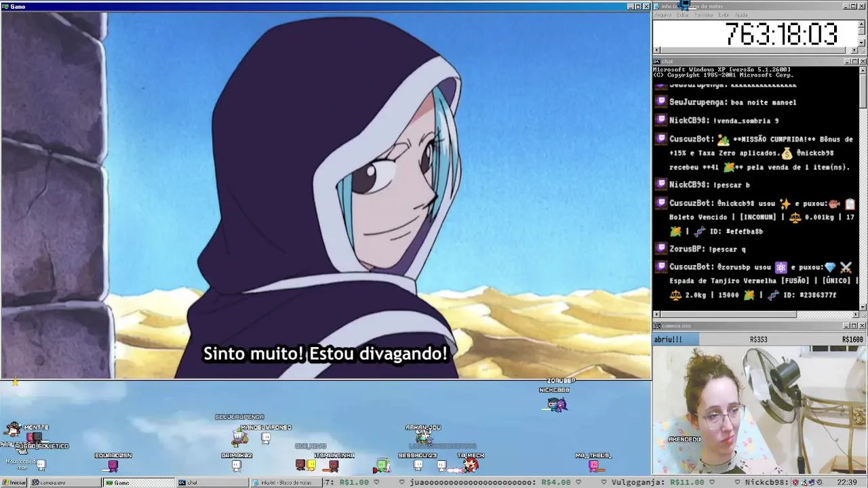Image resolution: width=868 pixels, height=488 pixels.
Task: Open Editar menu in Bloco de notas
Action: pos(682,15)
